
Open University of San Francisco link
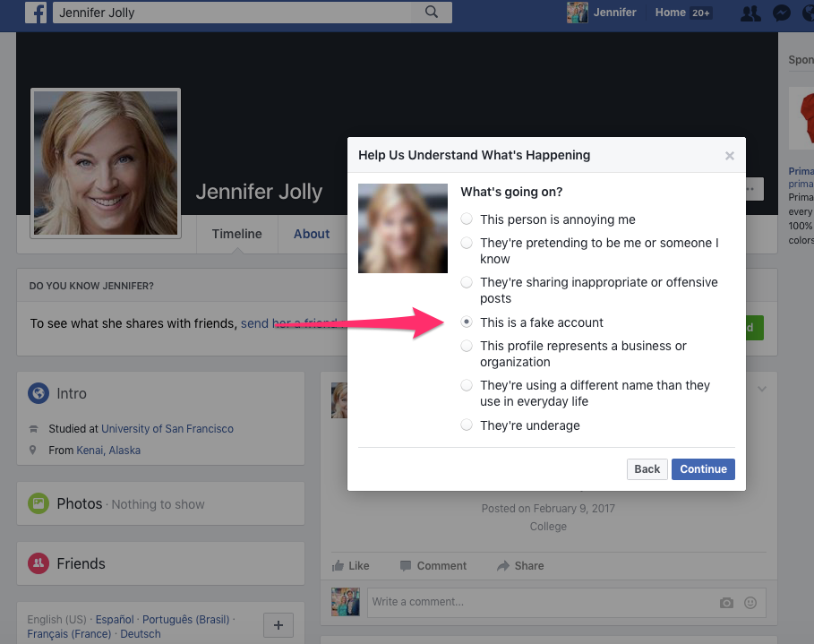(x=167, y=429)
